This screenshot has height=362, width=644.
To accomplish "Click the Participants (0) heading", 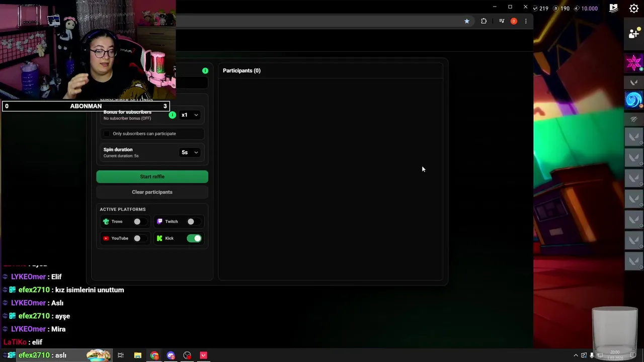I will 242,70.
